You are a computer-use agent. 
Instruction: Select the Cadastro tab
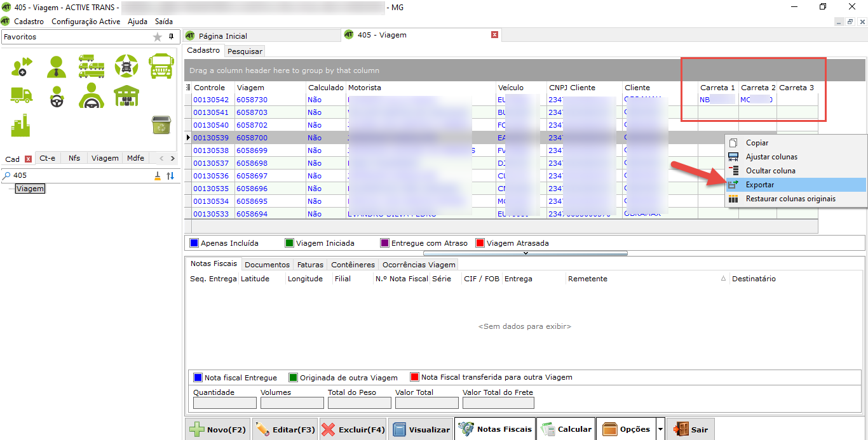pos(203,50)
